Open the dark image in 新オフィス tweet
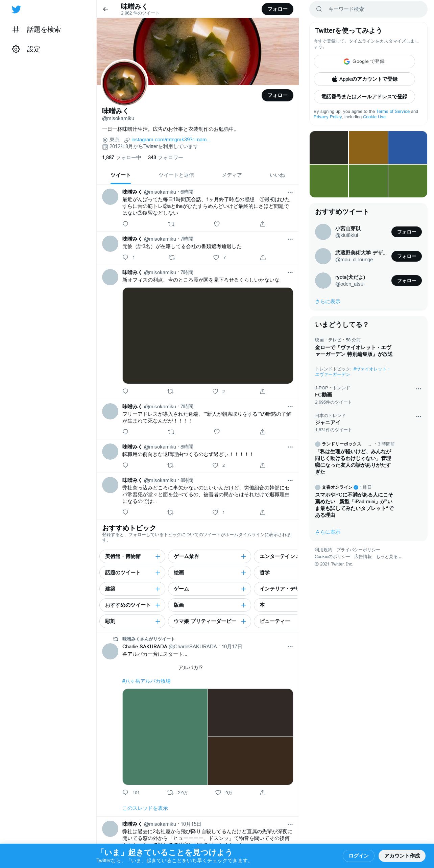434x868 pixels. (208, 336)
